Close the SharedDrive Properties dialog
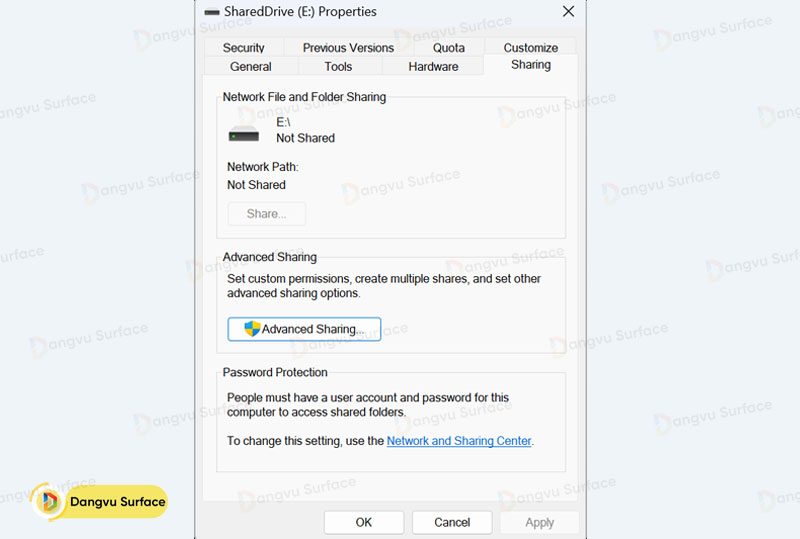800x539 pixels. (568, 12)
